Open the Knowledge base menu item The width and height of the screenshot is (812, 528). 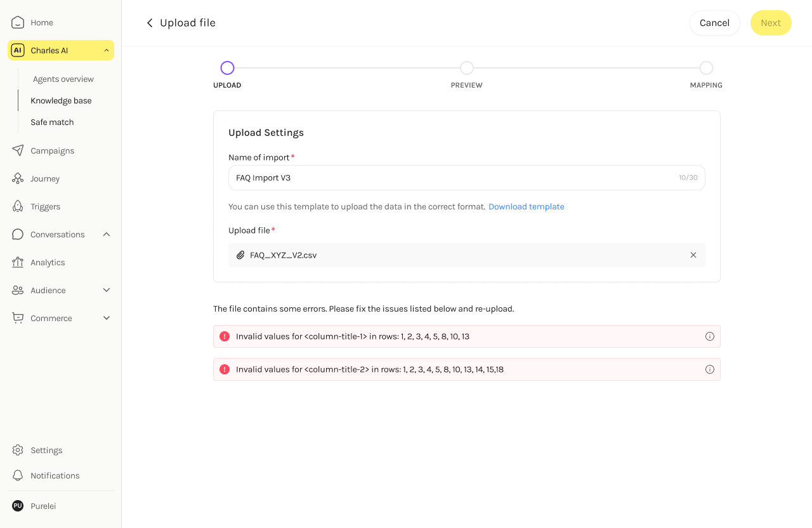[61, 100]
